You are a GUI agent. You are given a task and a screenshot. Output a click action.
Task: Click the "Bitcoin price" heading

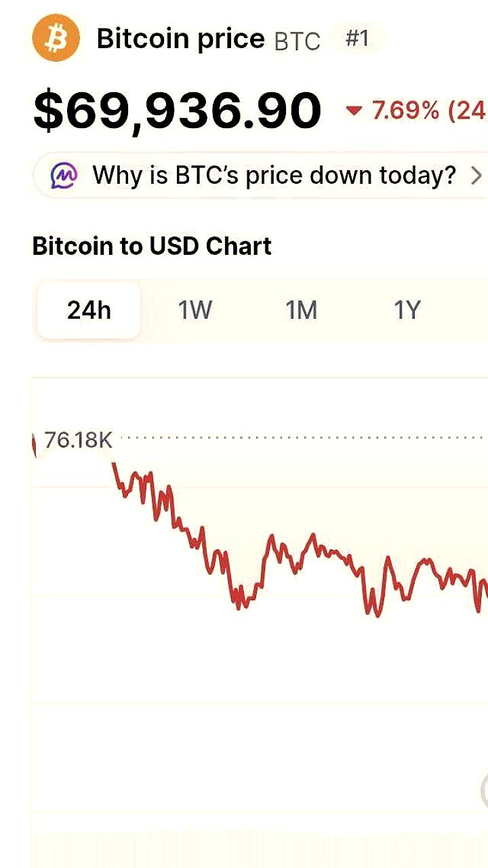[x=182, y=38]
